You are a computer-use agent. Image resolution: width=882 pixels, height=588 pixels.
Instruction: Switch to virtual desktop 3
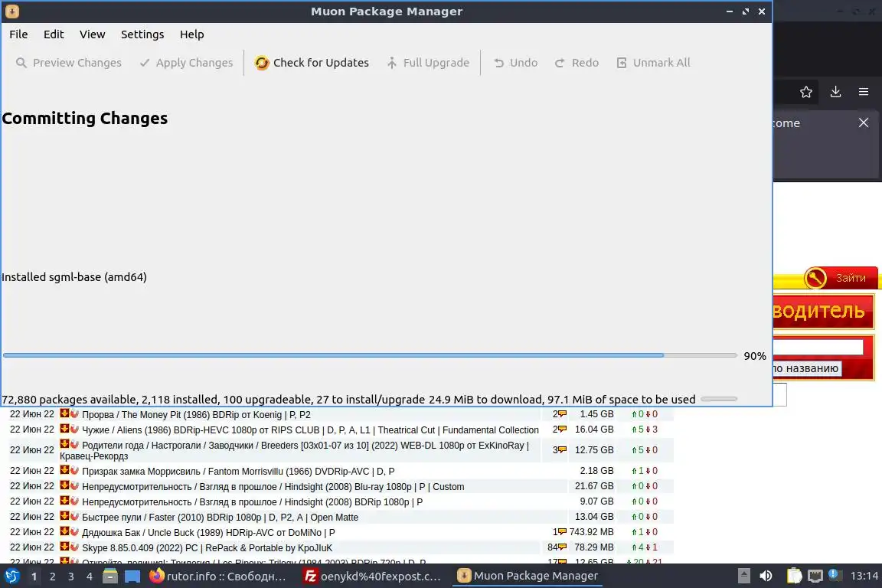(71, 577)
